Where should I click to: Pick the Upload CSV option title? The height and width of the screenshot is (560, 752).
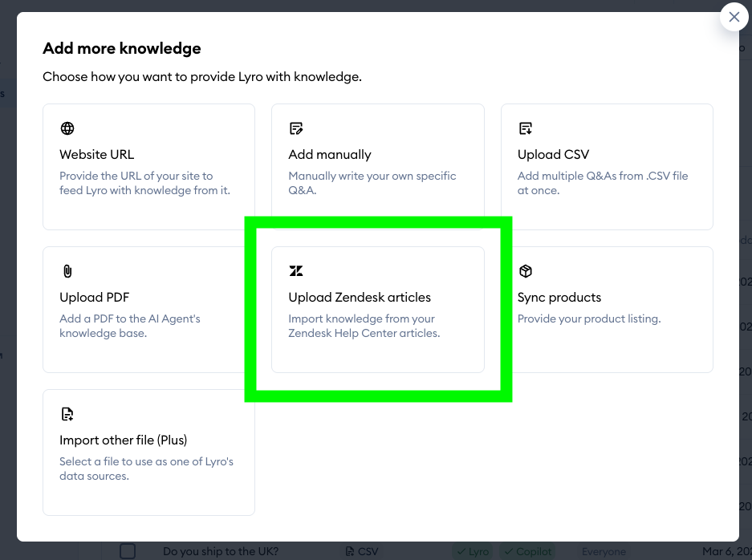click(x=554, y=154)
